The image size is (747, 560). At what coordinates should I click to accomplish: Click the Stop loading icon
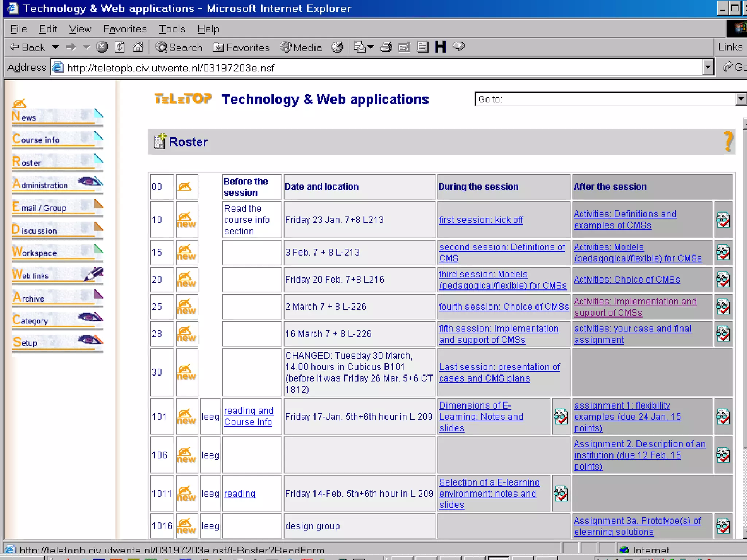102,47
